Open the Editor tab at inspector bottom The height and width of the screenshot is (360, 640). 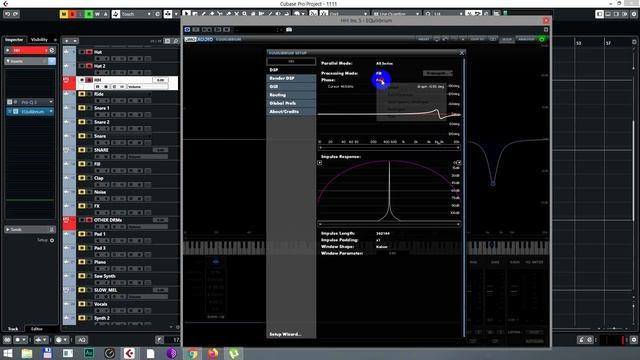37,329
